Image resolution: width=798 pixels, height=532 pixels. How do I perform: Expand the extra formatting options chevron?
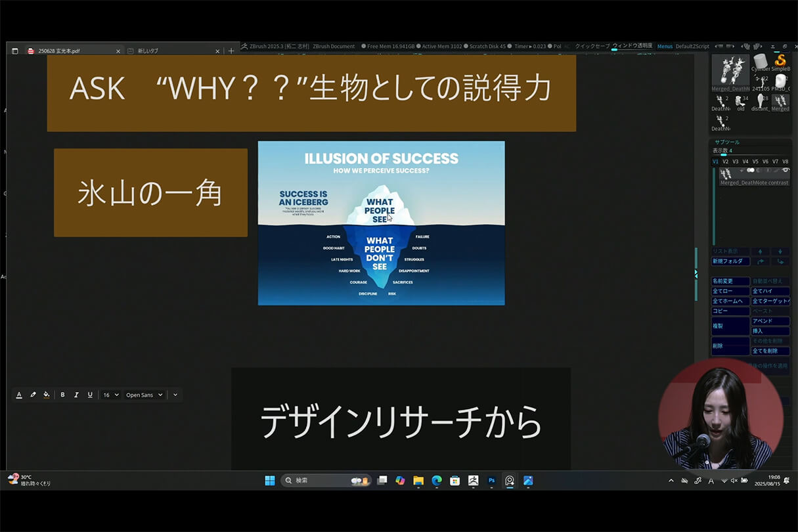click(175, 395)
